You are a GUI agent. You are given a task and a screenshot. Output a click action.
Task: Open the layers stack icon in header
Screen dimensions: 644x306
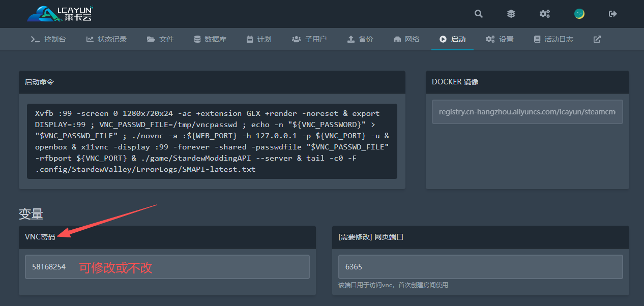coord(511,14)
